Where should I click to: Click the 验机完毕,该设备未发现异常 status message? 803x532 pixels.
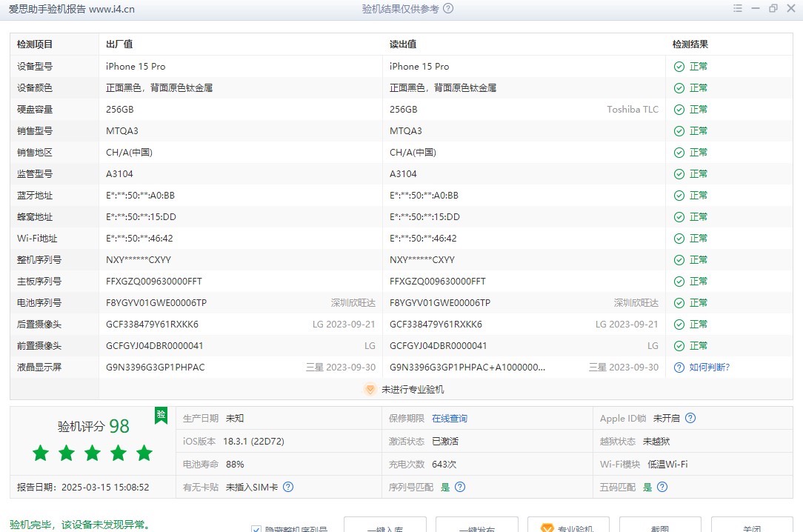click(81, 525)
